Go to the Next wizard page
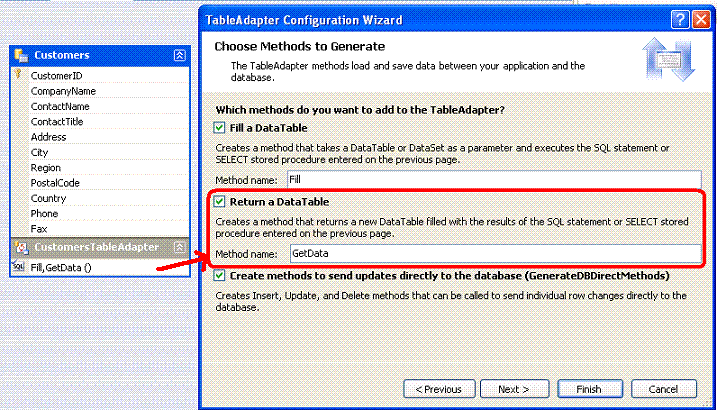This screenshot has width=717, height=410. [514, 389]
